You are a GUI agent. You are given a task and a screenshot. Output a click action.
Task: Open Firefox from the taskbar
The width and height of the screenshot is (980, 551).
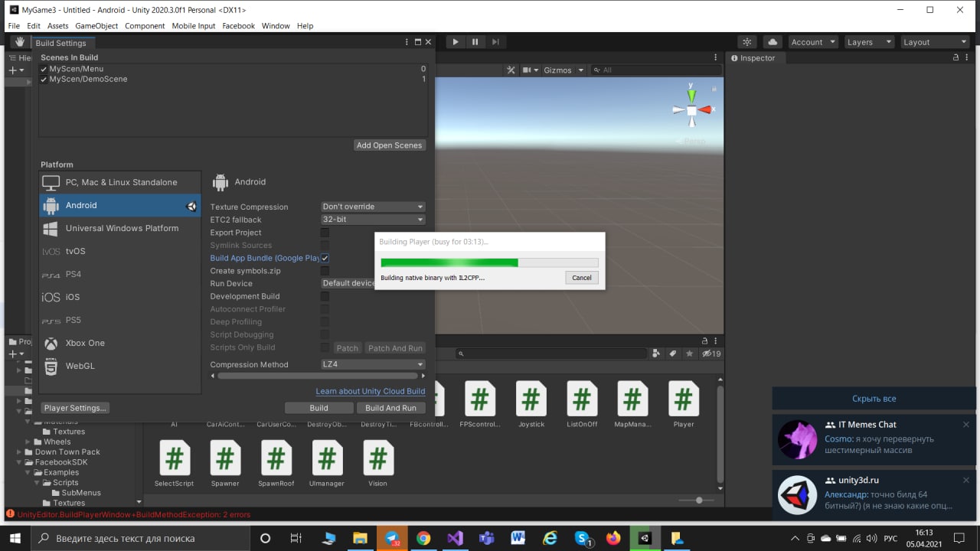click(613, 538)
